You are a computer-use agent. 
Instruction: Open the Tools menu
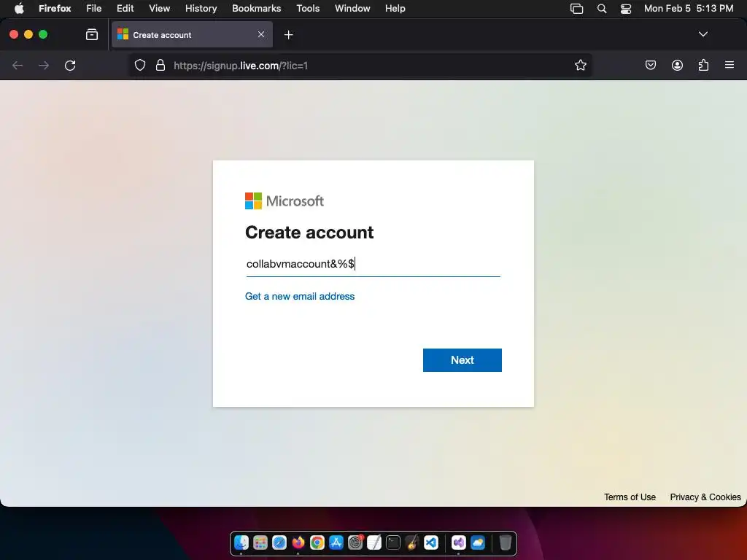point(308,8)
